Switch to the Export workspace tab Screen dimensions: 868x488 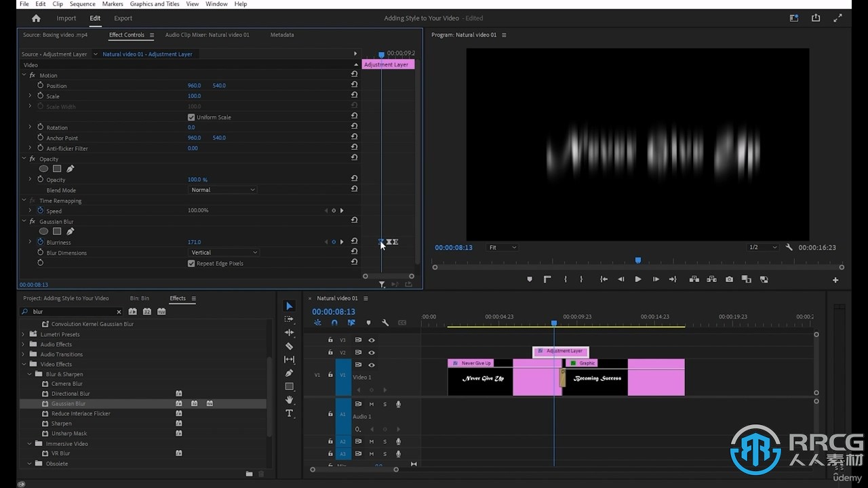pyautogui.click(x=123, y=18)
